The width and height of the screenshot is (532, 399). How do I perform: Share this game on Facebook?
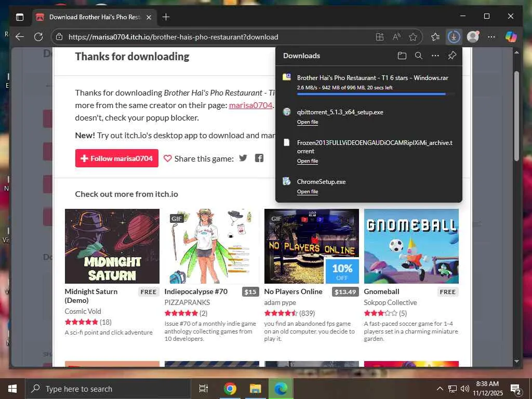(x=259, y=158)
